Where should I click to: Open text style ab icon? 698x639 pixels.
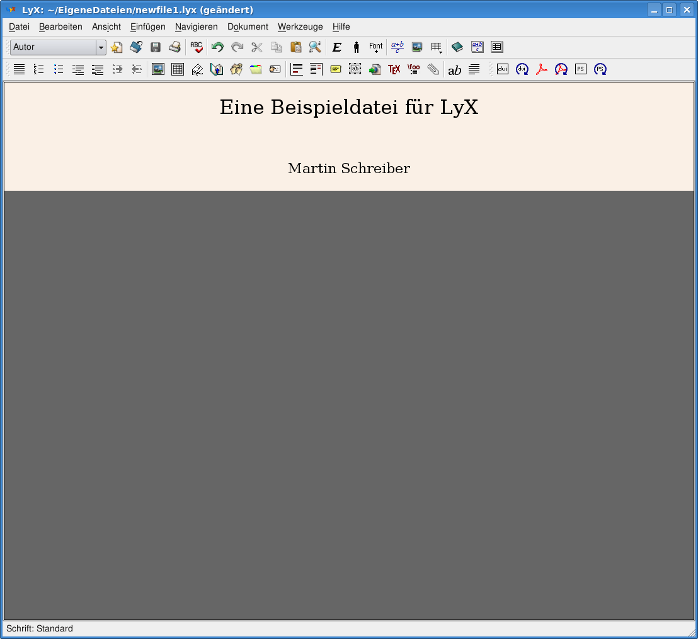click(x=455, y=70)
